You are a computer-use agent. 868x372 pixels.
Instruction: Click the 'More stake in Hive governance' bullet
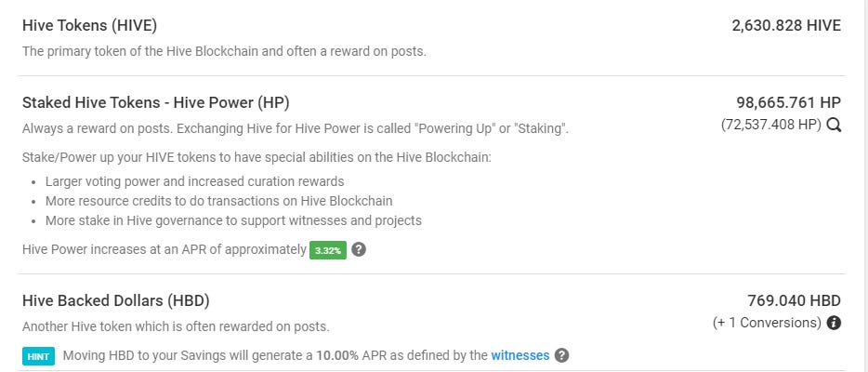click(233, 220)
